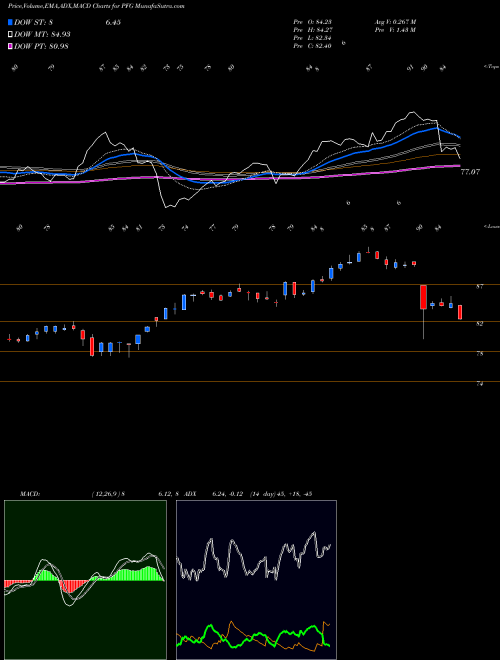
Task: Click the ADX '(14 day) 45, +18, -45' text
Action: (x=280, y=494)
